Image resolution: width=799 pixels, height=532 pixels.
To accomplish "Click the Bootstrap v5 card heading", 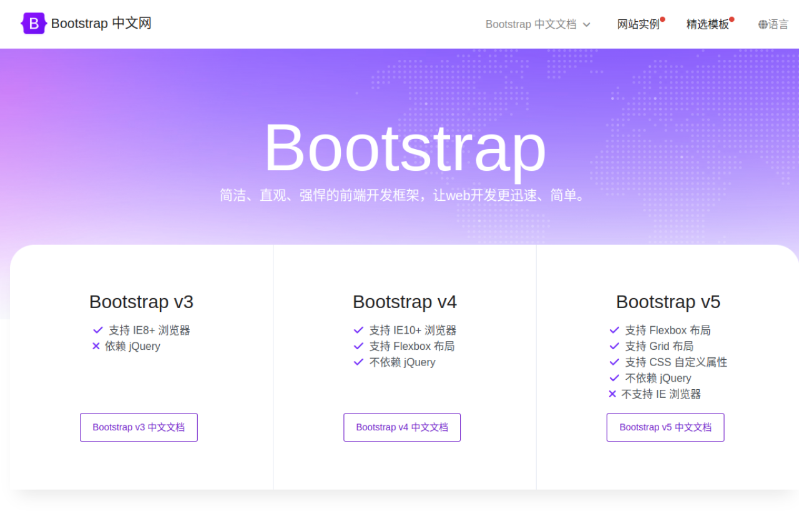I will point(668,302).
